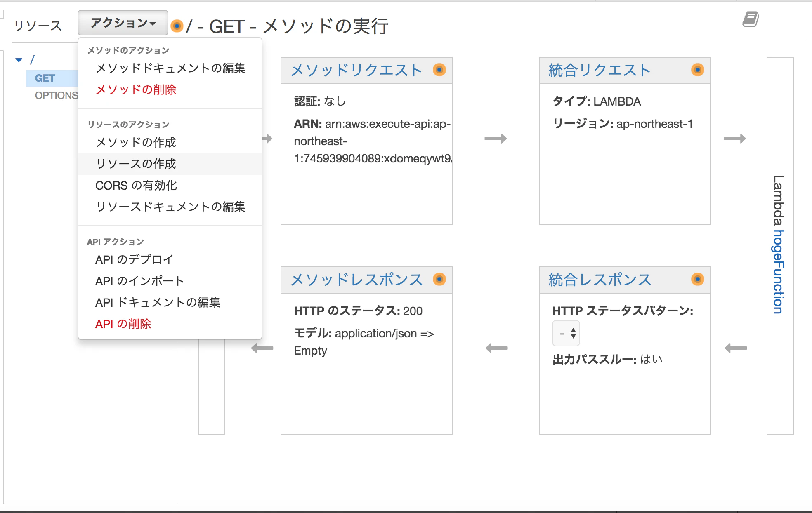Viewport: 812px width, 513px height.
Task: Choose CORS の有効化 option
Action: (170, 185)
